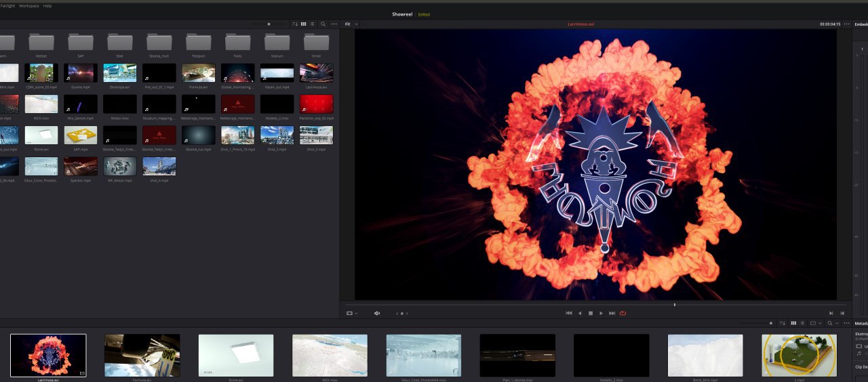Select the Lacrimosa.avi clip in media pool
The image size is (868, 382).
point(317,73)
